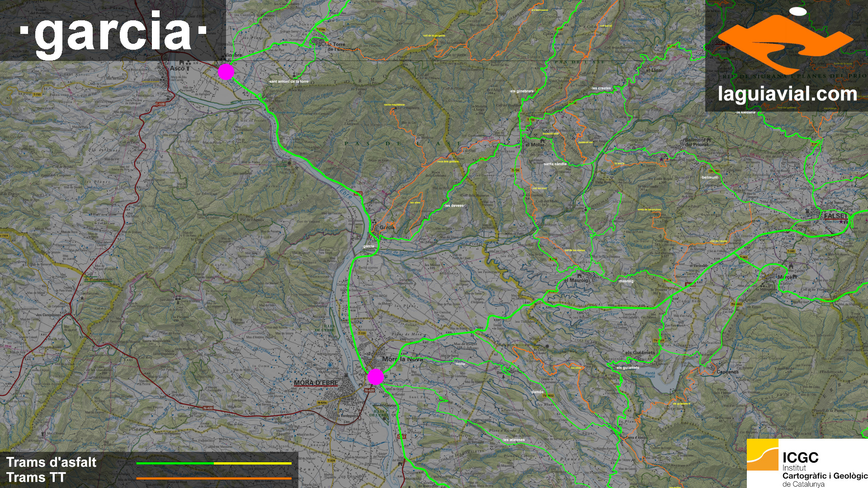
Task: Click the orange TT legend line
Action: (x=214, y=478)
